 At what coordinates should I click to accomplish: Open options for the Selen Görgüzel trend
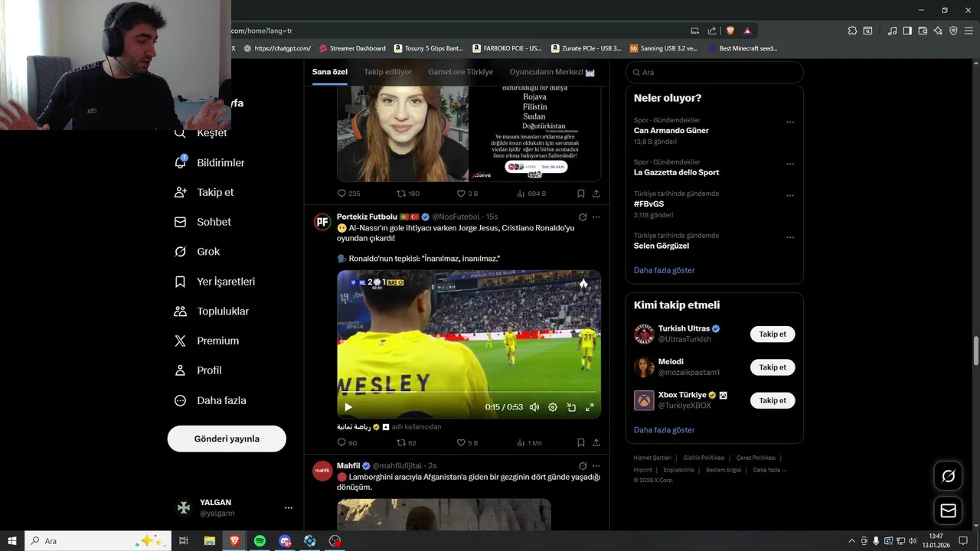point(790,237)
